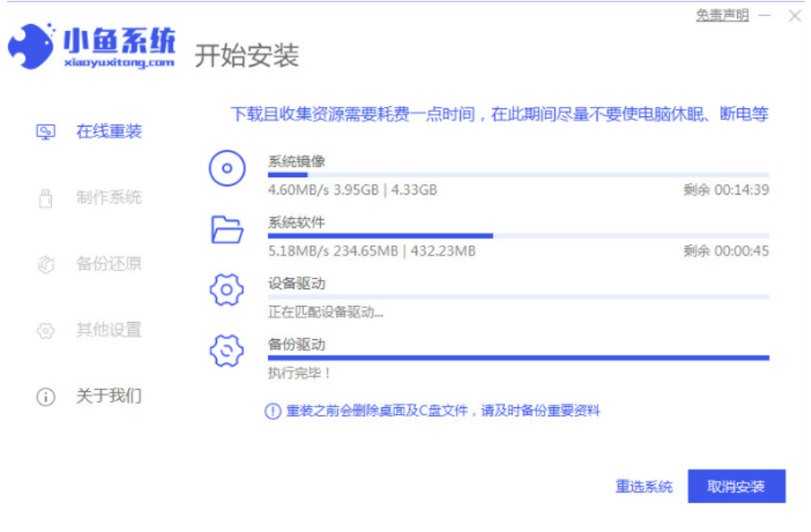The width and height of the screenshot is (811, 532).
Task: Open the 关于我们 sidebar section
Action: tap(108, 397)
